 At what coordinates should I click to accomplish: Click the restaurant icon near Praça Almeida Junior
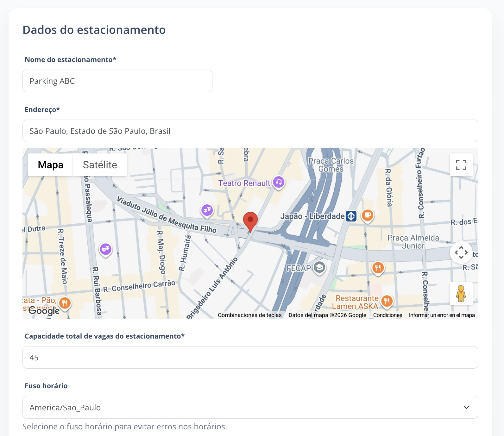pos(378,268)
